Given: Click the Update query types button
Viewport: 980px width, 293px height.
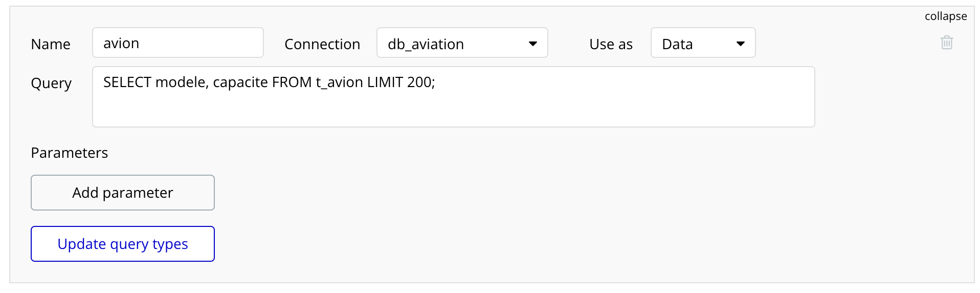Looking at the screenshot, I should pyautogui.click(x=123, y=244).
